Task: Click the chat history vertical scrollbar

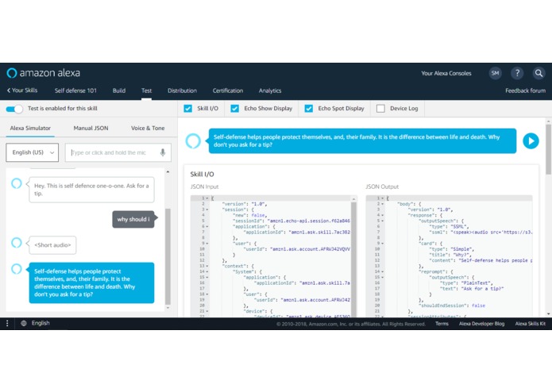Action: 168,256
